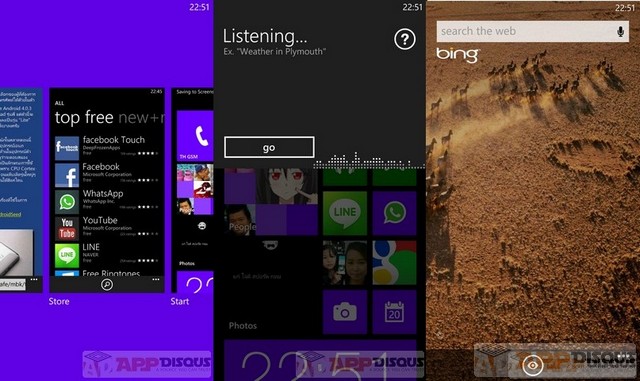Open the Calendar tile showing 20
Screen dimensions: 640x381
[394, 312]
